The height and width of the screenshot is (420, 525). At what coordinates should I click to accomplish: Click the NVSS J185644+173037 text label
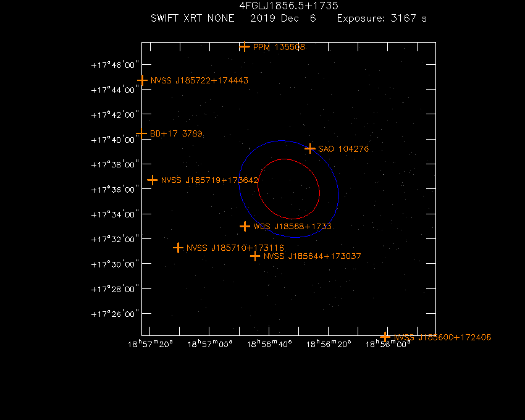pyautogui.click(x=313, y=256)
